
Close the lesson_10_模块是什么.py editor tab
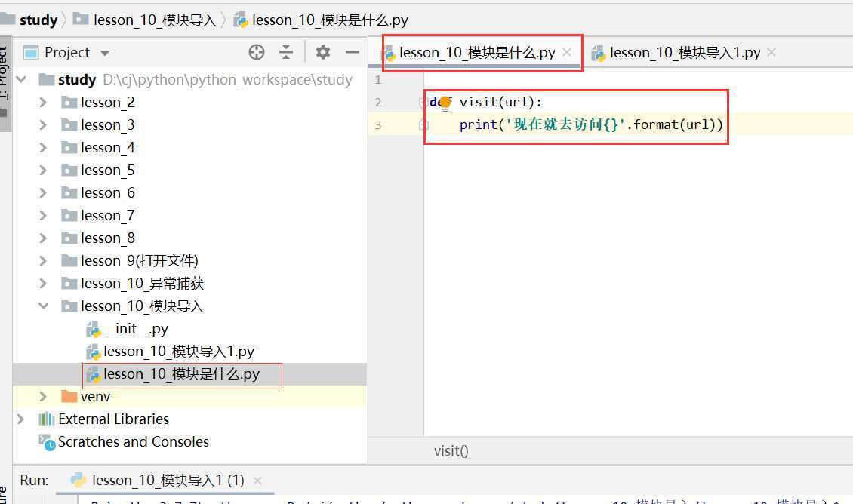[567, 52]
